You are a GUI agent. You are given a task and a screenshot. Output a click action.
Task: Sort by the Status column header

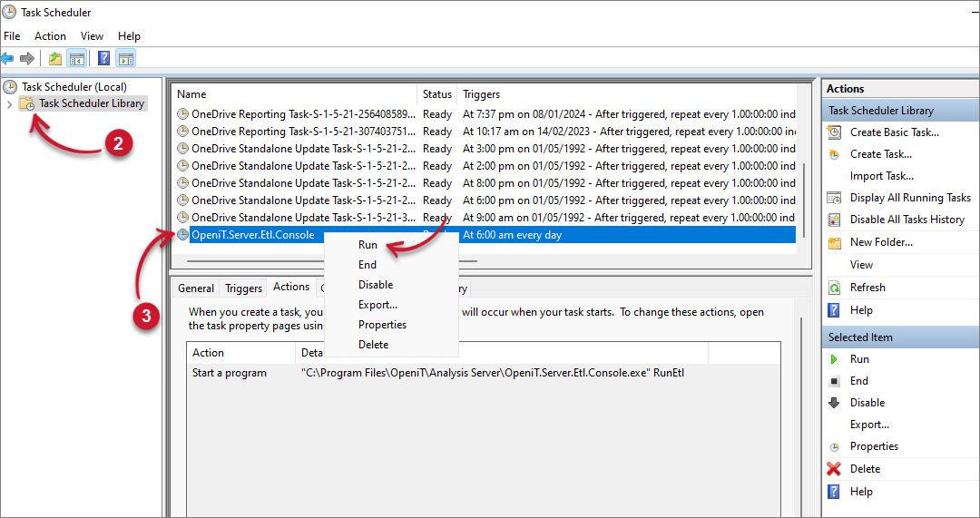click(436, 94)
